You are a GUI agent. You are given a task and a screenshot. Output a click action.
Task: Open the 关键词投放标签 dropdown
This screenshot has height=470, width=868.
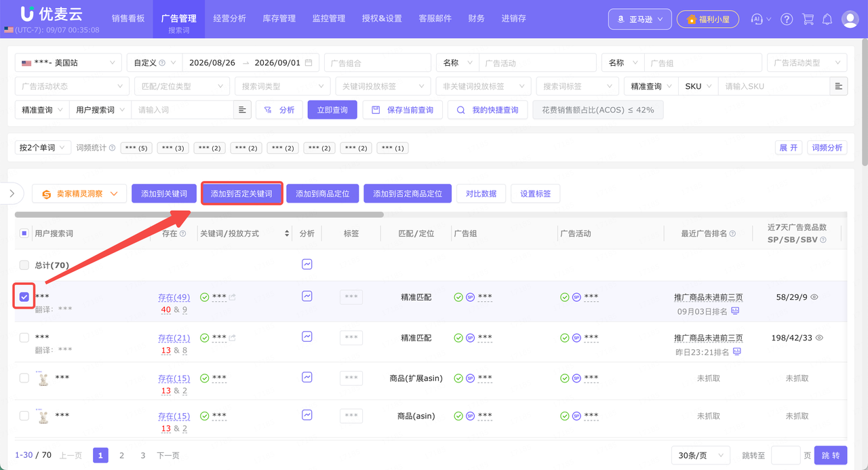(x=382, y=86)
